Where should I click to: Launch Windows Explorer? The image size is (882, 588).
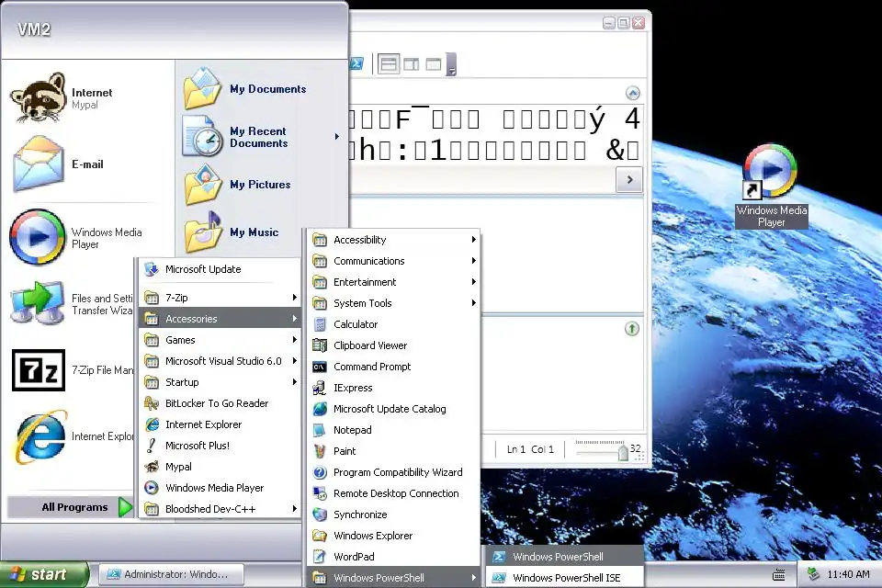point(394,536)
